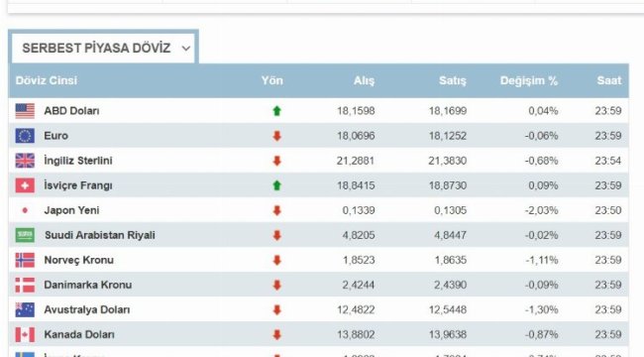The height and width of the screenshot is (357, 644).
Task: Click red down arrow for İngiliz Sterlini
Action: (x=276, y=161)
